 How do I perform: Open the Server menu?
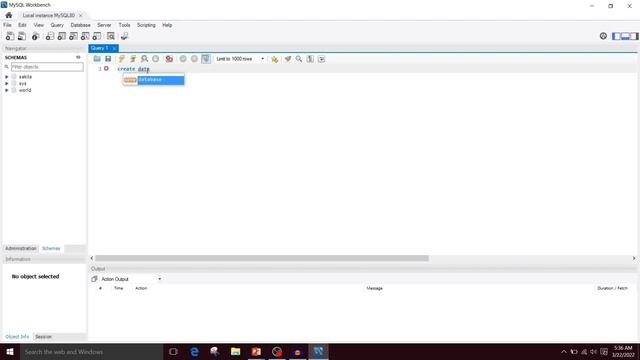click(104, 25)
